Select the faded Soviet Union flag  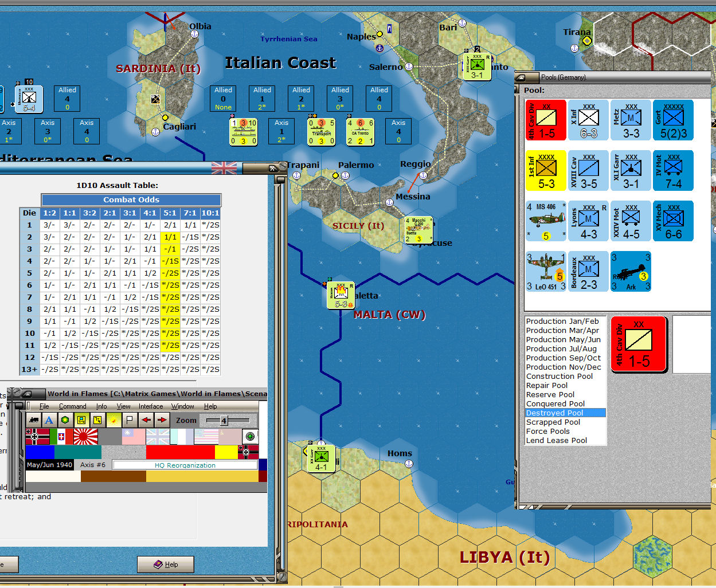(230, 437)
